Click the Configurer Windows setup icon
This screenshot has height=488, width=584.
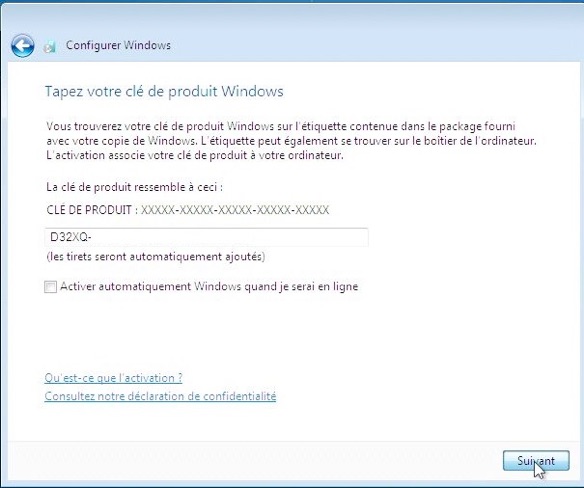(x=49, y=47)
